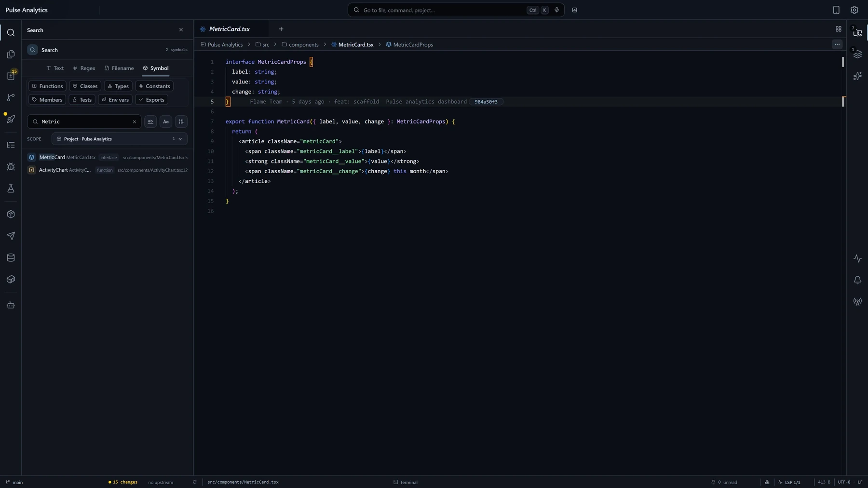This screenshot has width=868, height=488.
Task: Click the Metric search input field
Action: click(x=84, y=122)
